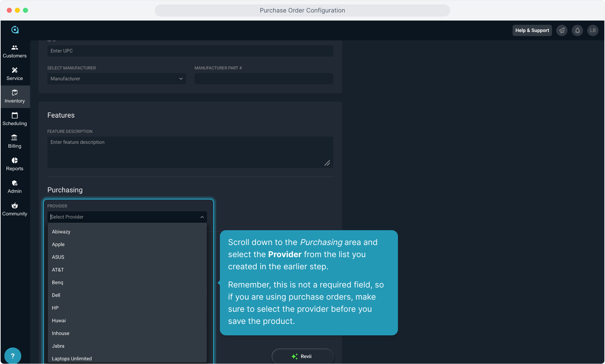Grab the feature description resize handle
Screen dimensions: 605x364
(x=327, y=163)
